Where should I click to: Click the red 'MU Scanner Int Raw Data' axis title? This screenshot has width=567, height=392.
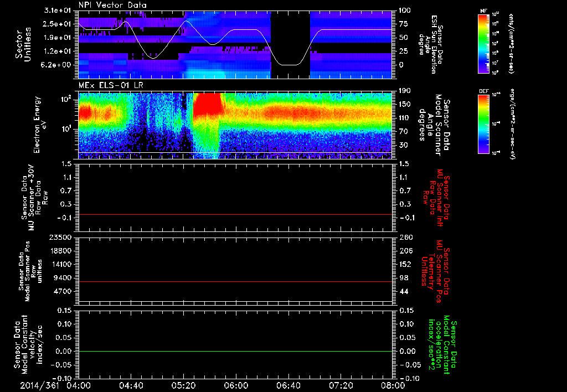click(x=435, y=198)
